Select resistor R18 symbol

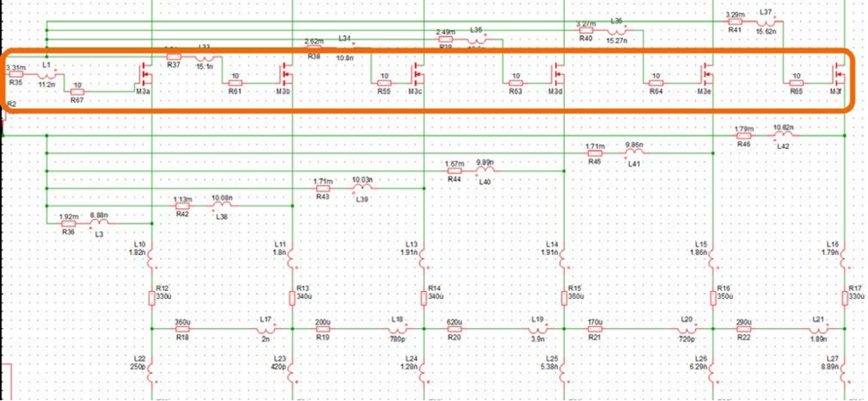tap(183, 329)
